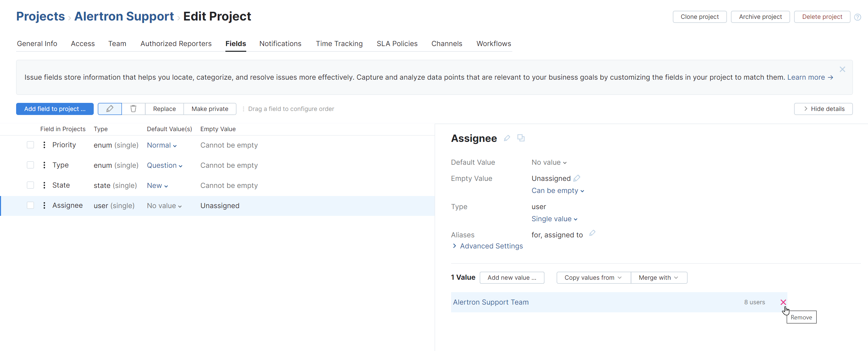Screen dimensions: 868x351
Task: Dismiss the issue fields info banner
Action: click(842, 70)
